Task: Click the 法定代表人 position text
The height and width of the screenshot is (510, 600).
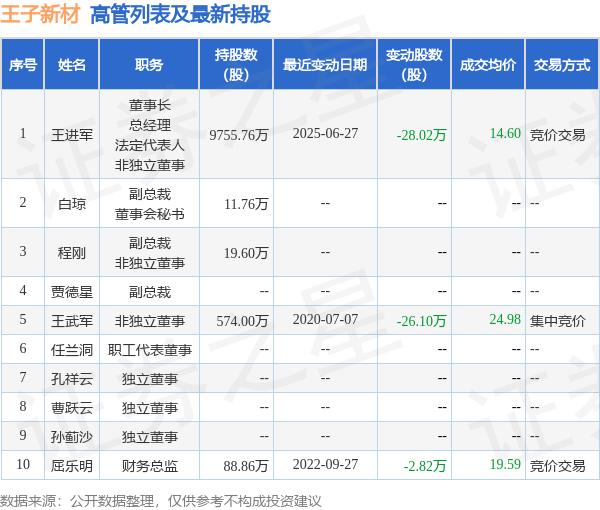Action: point(150,145)
